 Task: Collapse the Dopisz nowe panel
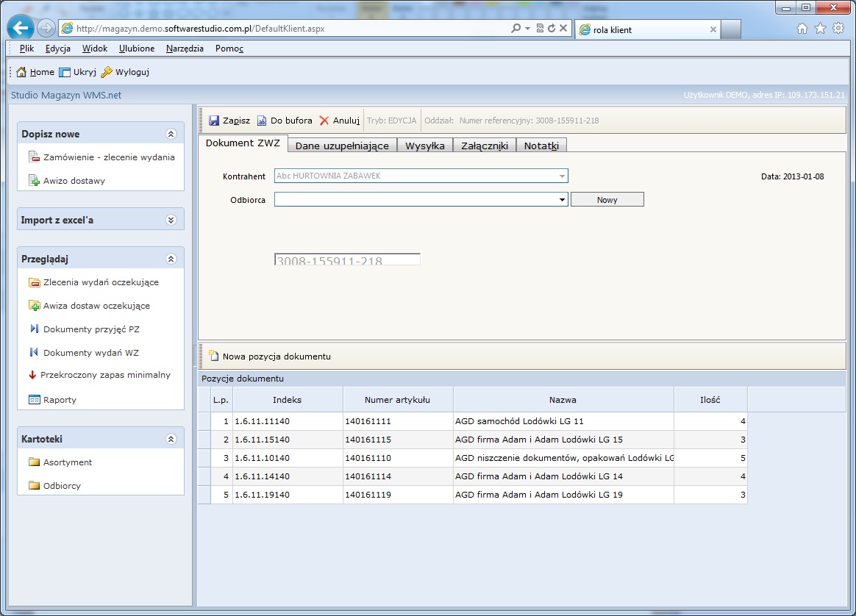[x=171, y=134]
